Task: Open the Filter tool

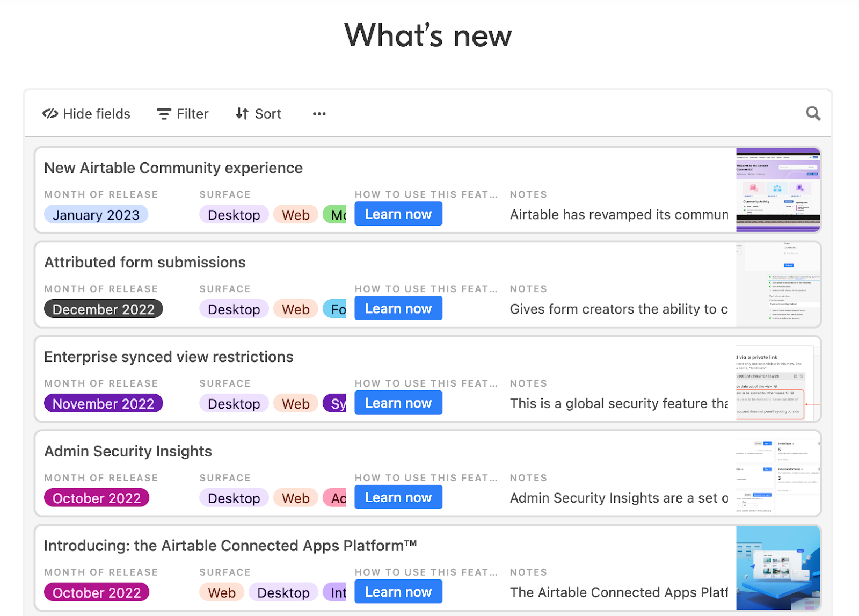Action: coord(182,113)
